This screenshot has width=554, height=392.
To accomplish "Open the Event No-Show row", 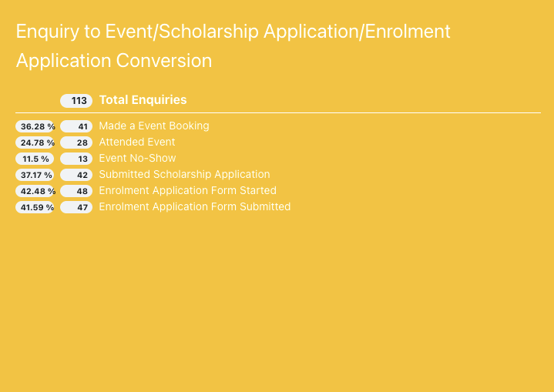I will point(137,158).
